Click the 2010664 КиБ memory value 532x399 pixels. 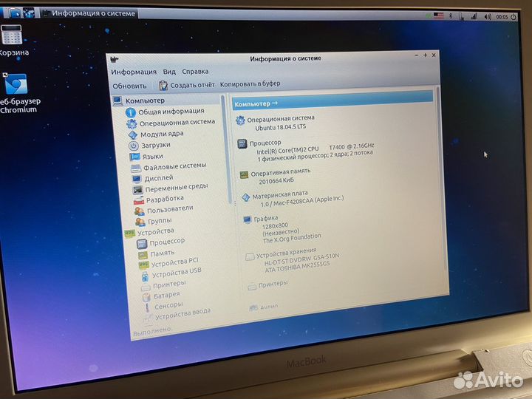(276, 181)
